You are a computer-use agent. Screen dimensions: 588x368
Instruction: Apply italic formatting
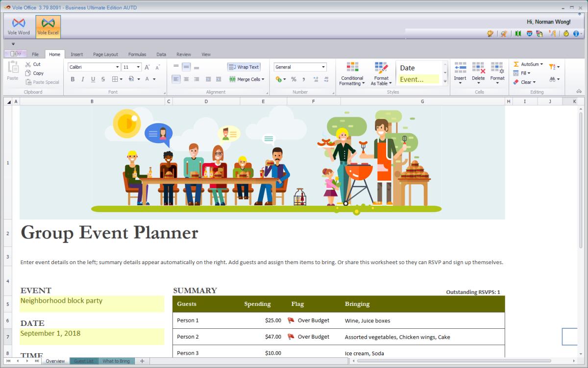pyautogui.click(x=83, y=79)
